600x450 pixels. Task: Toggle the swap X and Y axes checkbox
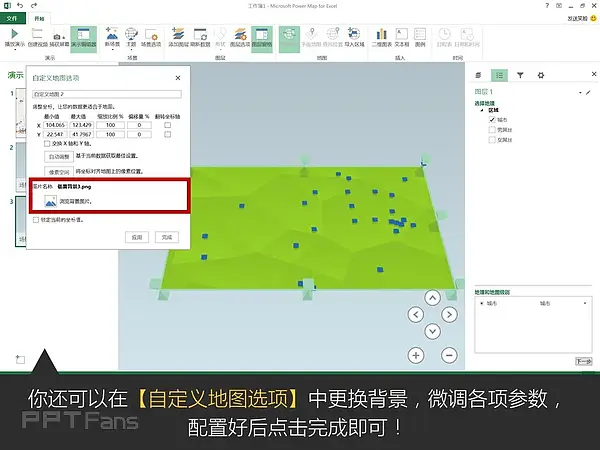click(x=48, y=143)
